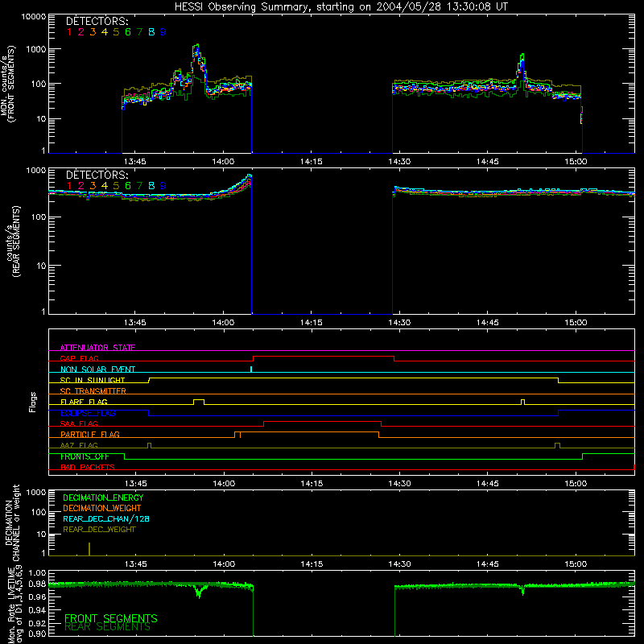This screenshot has height=644, width=644.
Task: Click the 13:45 tick label under decimation plot
Action: 135,564
